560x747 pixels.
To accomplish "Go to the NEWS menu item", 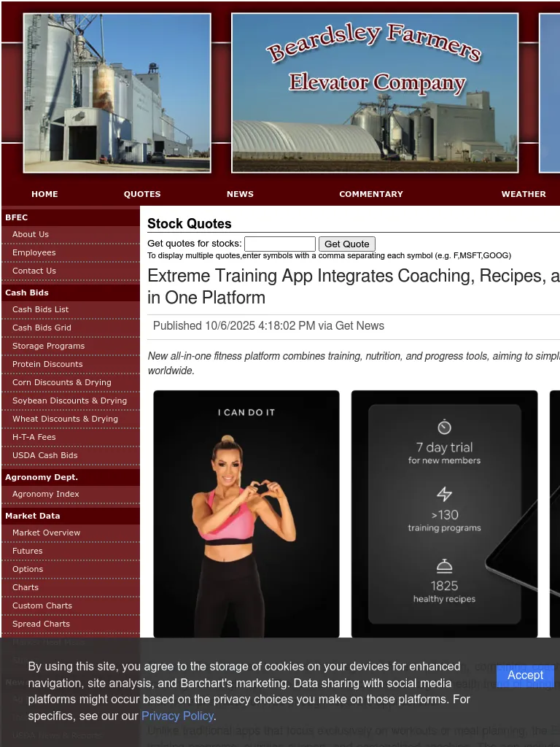I will (x=240, y=194).
